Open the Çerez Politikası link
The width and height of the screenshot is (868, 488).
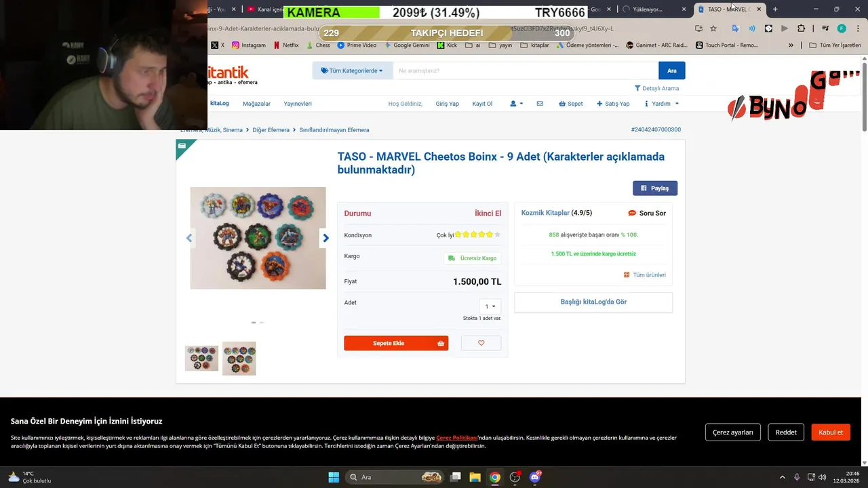(x=457, y=438)
